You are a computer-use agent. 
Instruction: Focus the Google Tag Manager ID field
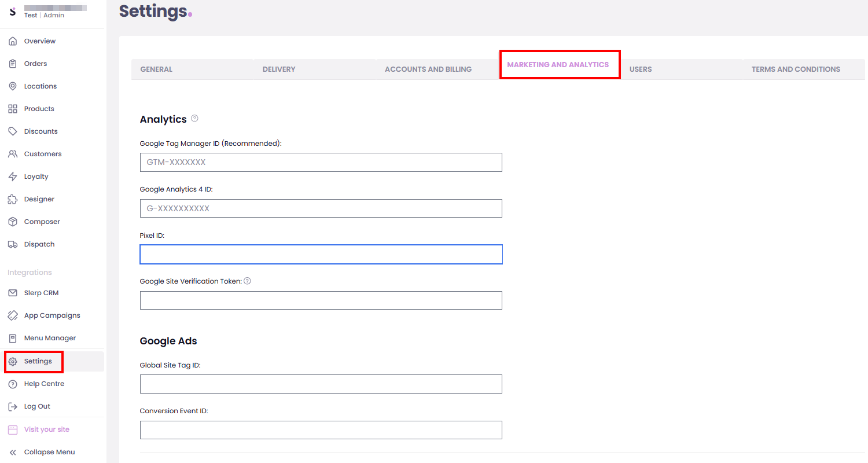(321, 163)
